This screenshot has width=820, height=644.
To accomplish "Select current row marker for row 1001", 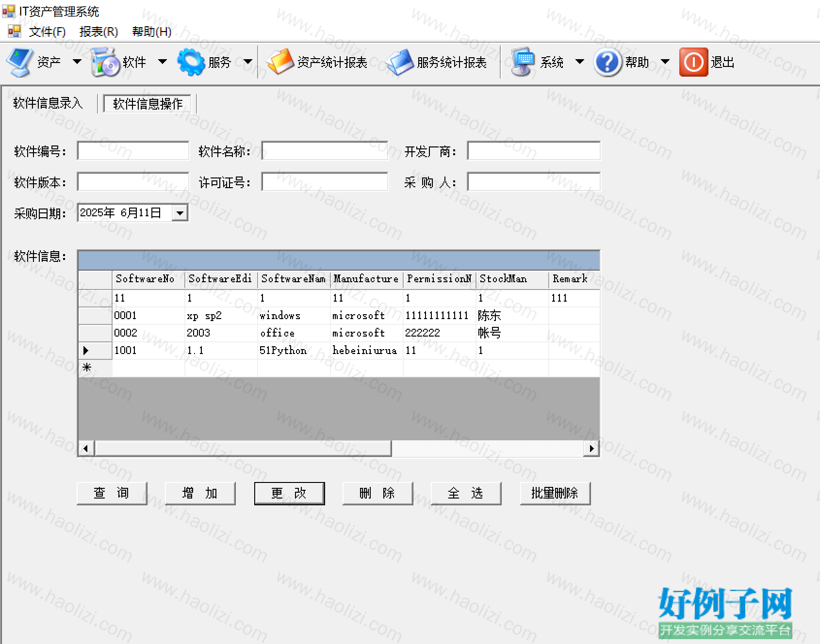I will [95, 351].
